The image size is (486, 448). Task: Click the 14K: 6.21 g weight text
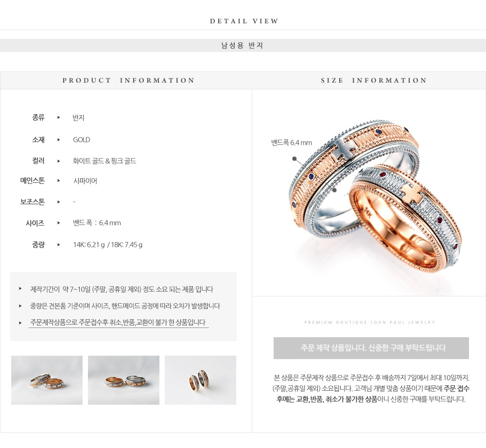point(88,245)
